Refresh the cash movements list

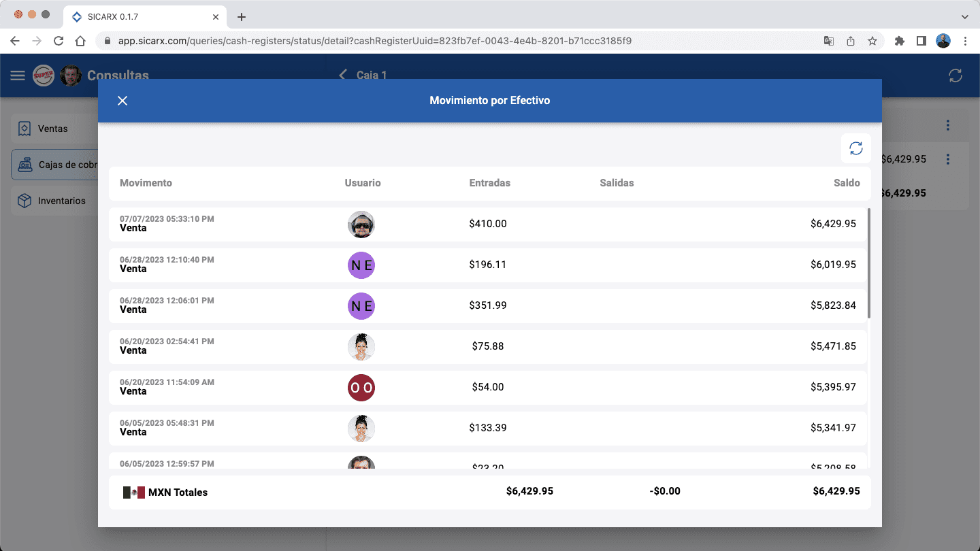tap(855, 148)
